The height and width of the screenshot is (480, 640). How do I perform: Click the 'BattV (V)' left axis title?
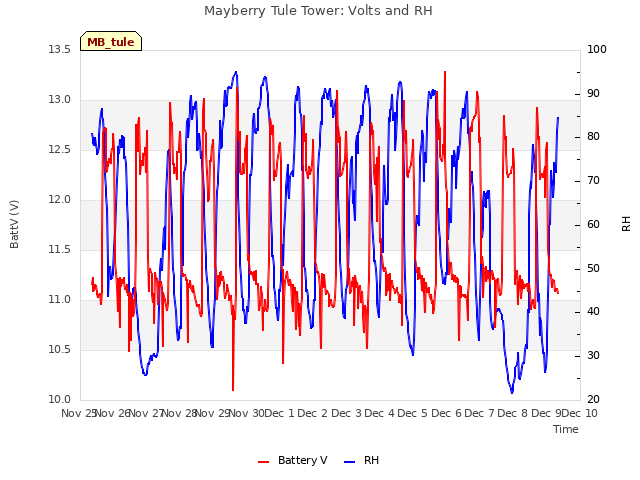click(x=14, y=224)
